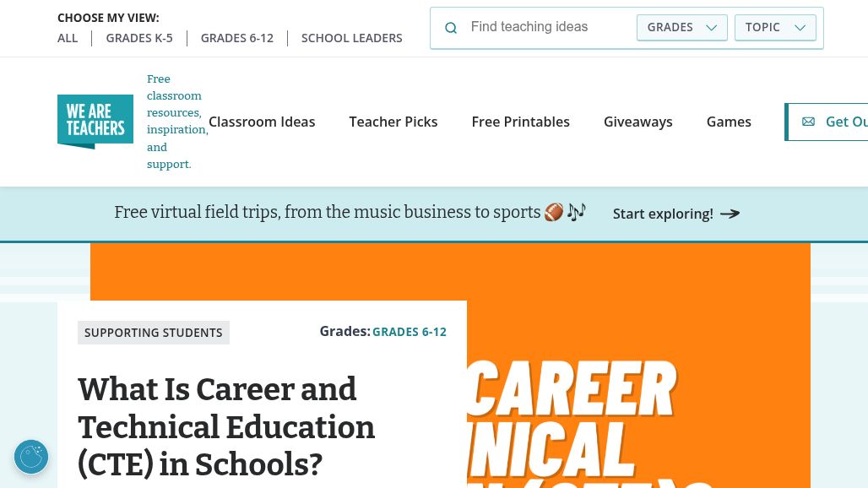Click the Grades 6-12 article tag link
Image resolution: width=868 pixels, height=488 pixels.
[410, 332]
